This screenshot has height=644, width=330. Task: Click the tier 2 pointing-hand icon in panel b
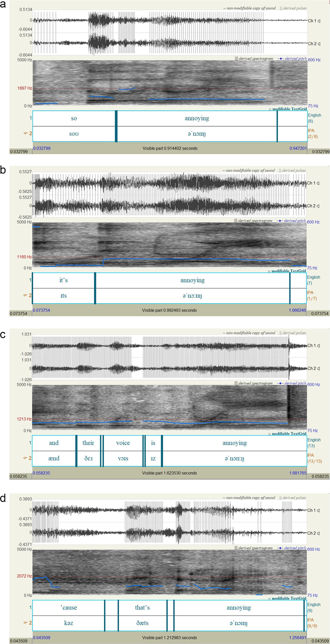point(25,295)
